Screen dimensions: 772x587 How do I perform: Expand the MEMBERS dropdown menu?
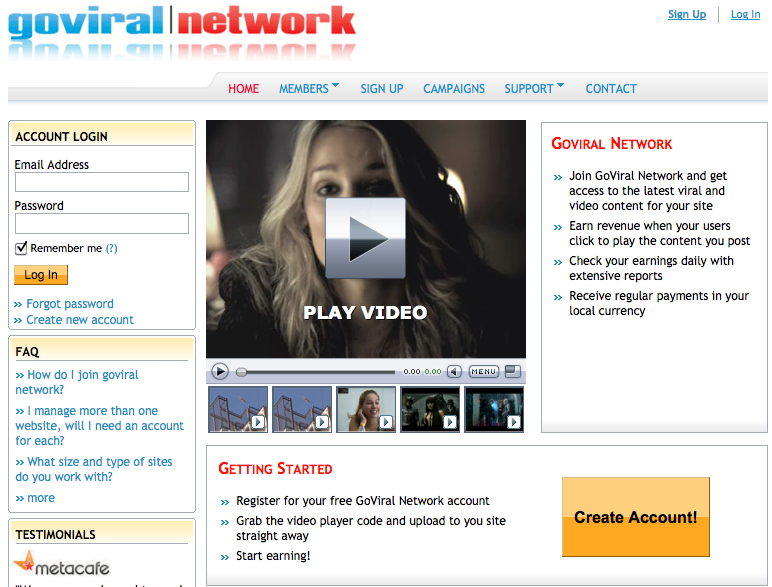[x=309, y=89]
